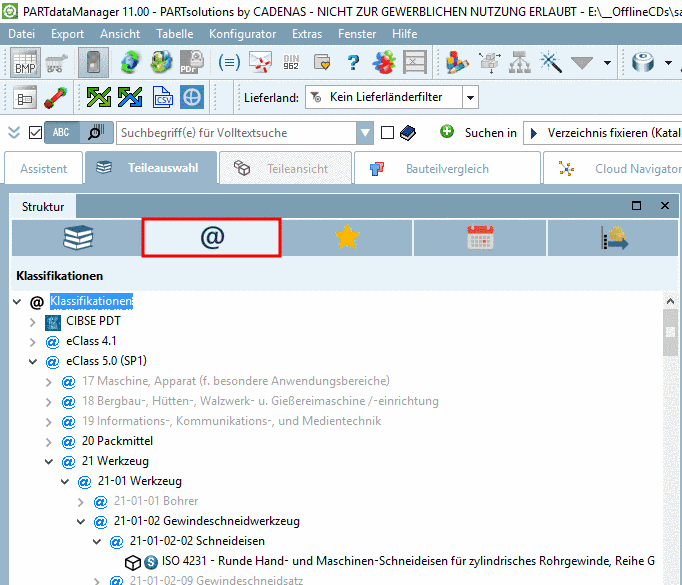Click the hierarchy tree toolbar icon
The width and height of the screenshot is (682, 585).
pos(520,63)
